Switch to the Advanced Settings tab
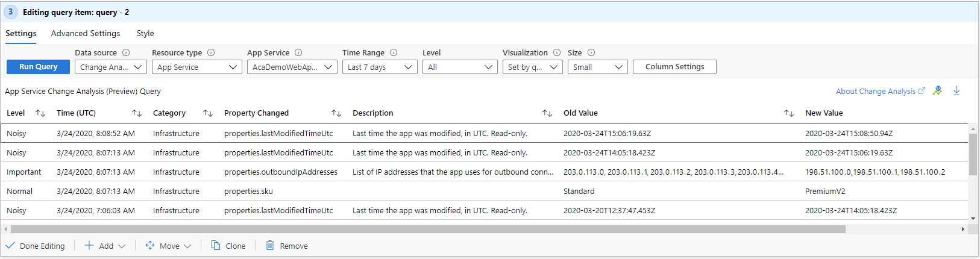 click(86, 34)
